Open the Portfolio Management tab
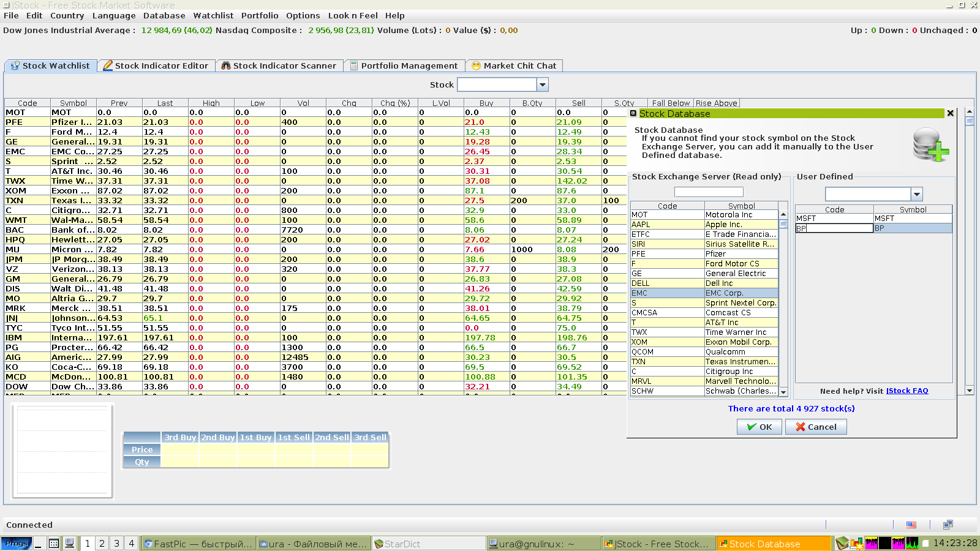Screen dimensions: 980x551 [404, 66]
